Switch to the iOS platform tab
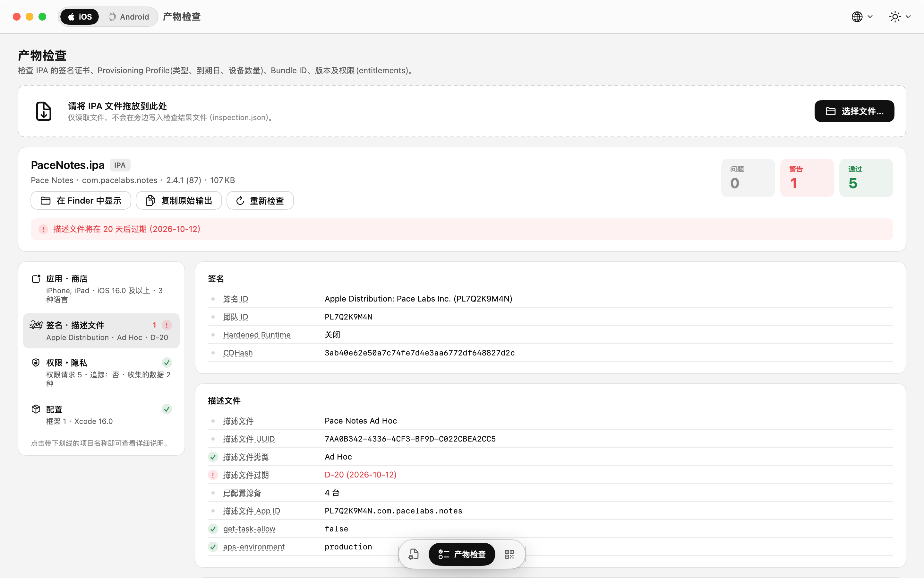924x578 pixels. [80, 17]
